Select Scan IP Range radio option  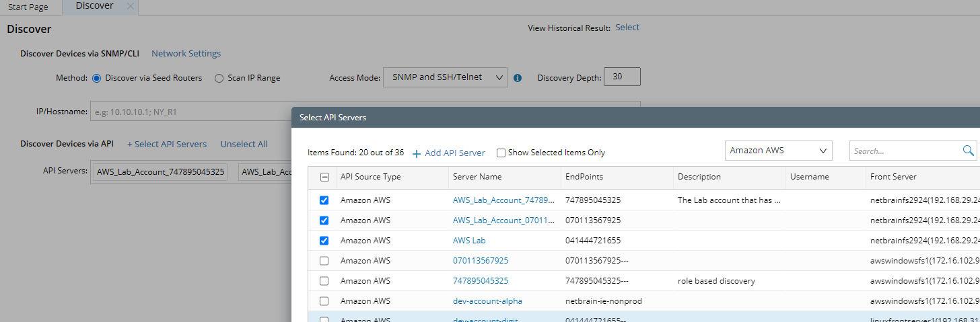pyautogui.click(x=219, y=78)
